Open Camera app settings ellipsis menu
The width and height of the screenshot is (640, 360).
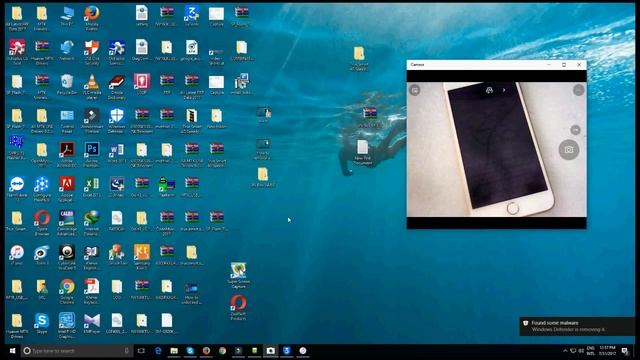pos(578,90)
